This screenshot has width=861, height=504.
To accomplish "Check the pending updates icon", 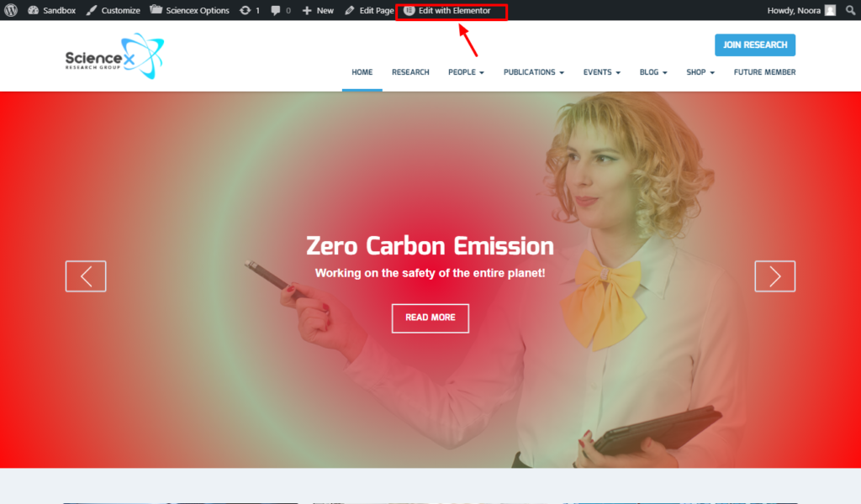I will pos(250,10).
